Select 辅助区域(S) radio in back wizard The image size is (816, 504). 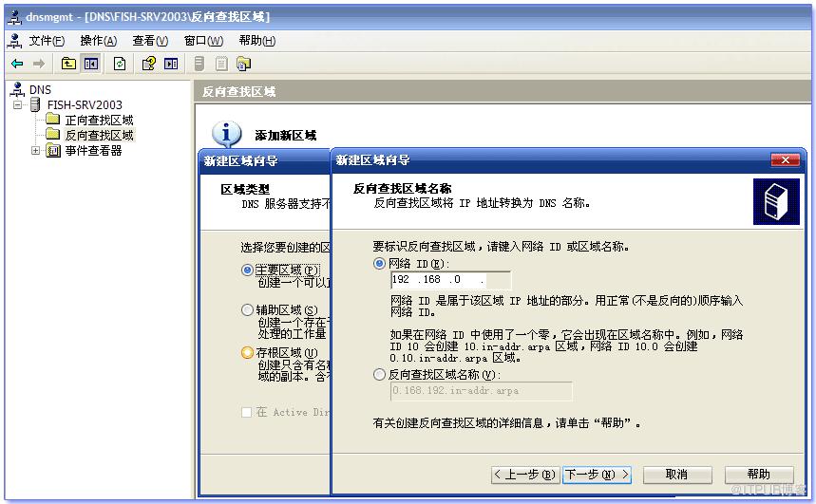[x=247, y=310]
